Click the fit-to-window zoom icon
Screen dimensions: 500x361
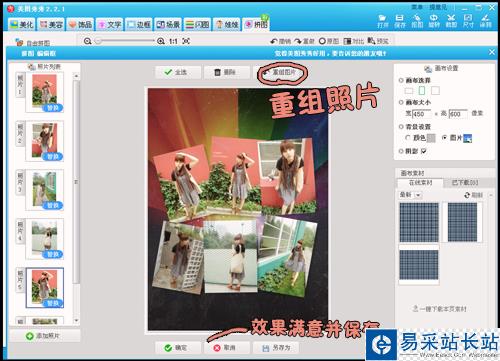[186, 41]
